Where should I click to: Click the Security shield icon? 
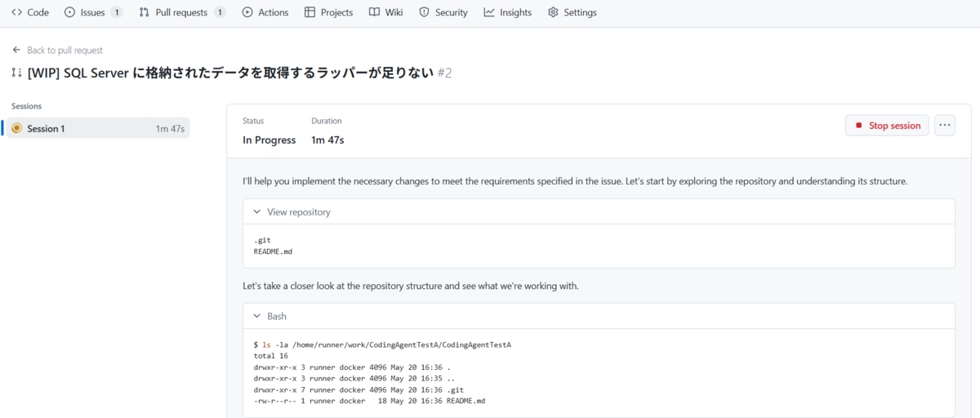(424, 12)
